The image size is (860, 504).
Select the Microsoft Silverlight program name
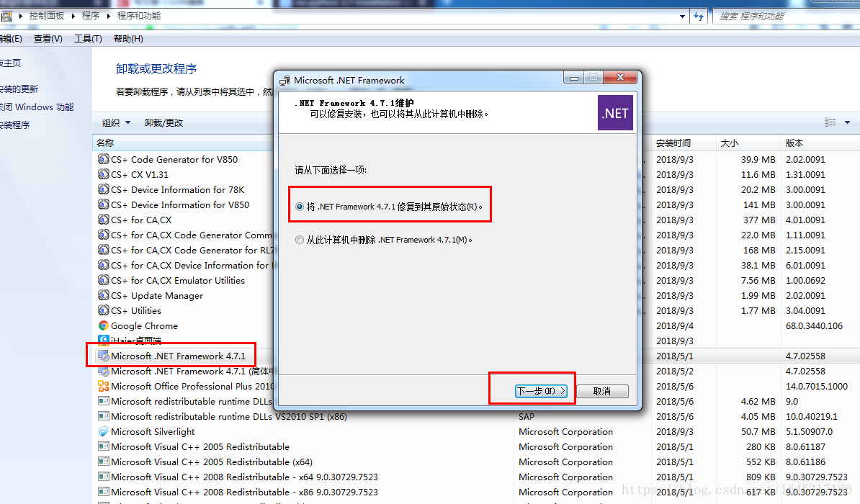153,431
